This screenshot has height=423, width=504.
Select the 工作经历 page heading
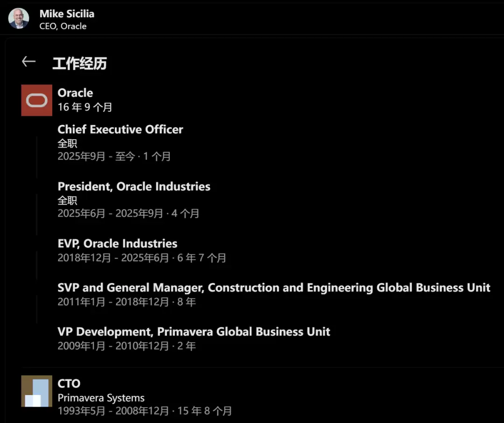tap(79, 63)
